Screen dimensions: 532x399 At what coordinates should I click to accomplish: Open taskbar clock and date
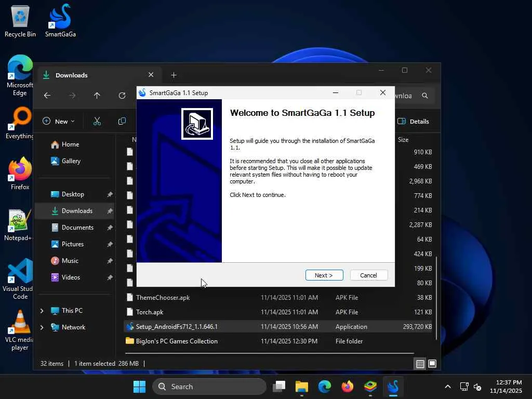coord(506,387)
